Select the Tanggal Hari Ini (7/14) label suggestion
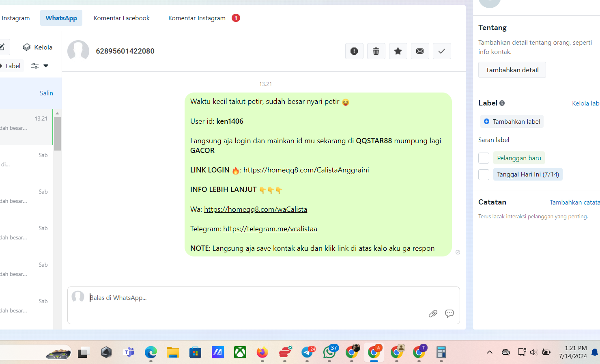This screenshot has width=600, height=364. 528,174
